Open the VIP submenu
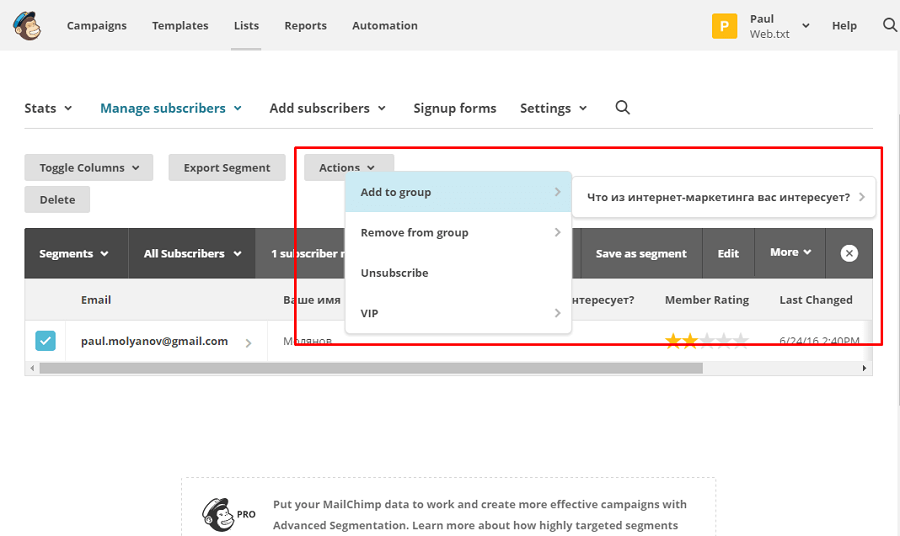Screen dimensions: 900x536 tap(459, 313)
